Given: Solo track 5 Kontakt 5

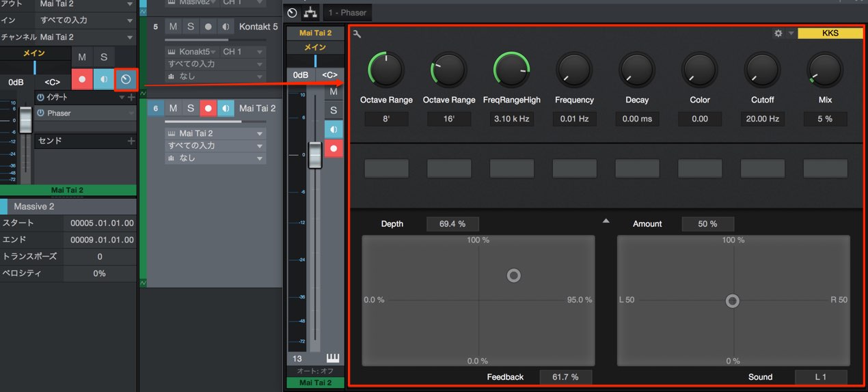Looking at the screenshot, I should click(x=191, y=27).
